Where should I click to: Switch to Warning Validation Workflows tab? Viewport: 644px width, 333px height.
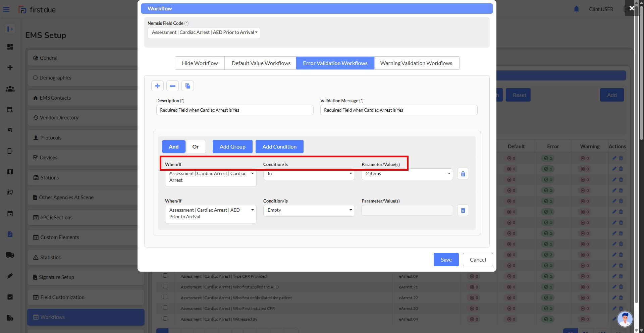416,63
